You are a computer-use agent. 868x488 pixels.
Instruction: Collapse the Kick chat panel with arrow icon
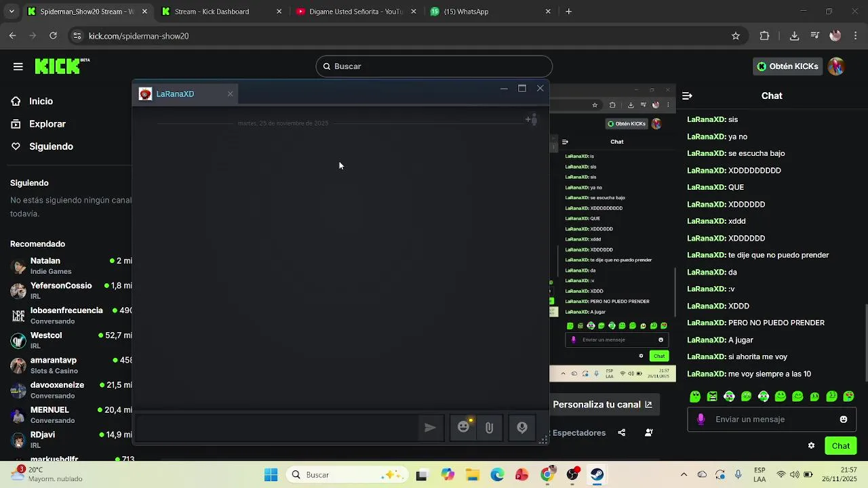[x=687, y=96]
